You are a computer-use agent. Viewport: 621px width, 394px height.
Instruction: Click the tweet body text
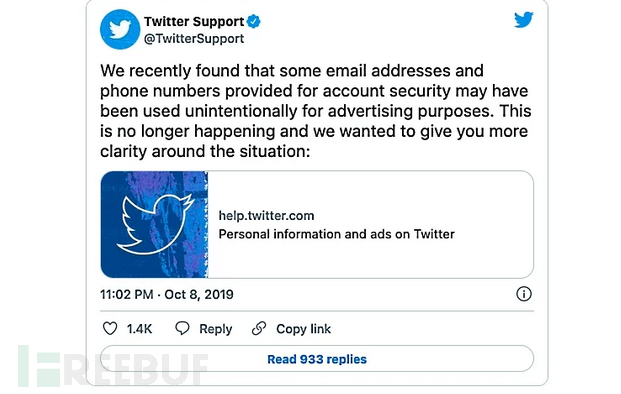[315, 111]
